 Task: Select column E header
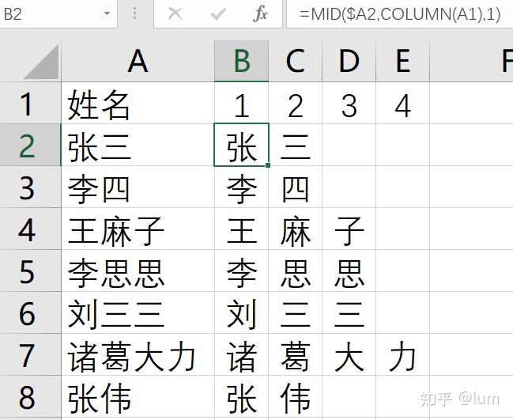[403, 61]
